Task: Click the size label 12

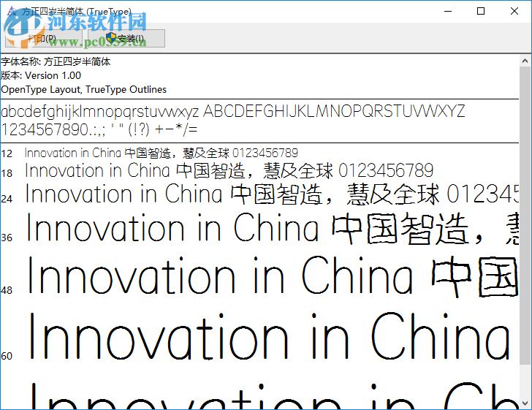Action: pyautogui.click(x=7, y=153)
